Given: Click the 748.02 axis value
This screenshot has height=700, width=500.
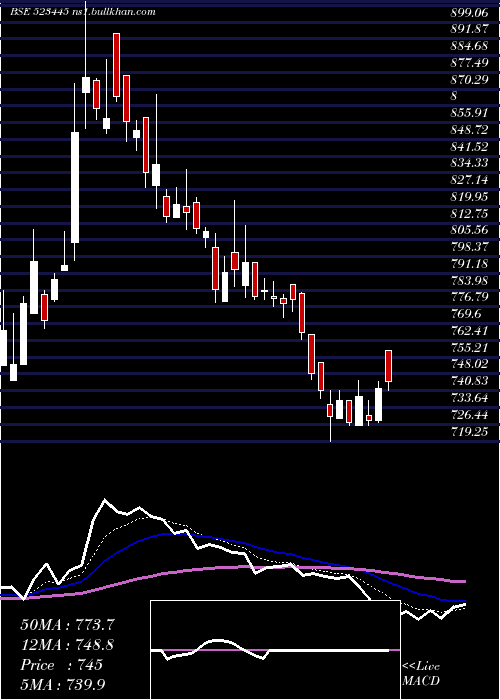Looking at the screenshot, I should point(469,364).
